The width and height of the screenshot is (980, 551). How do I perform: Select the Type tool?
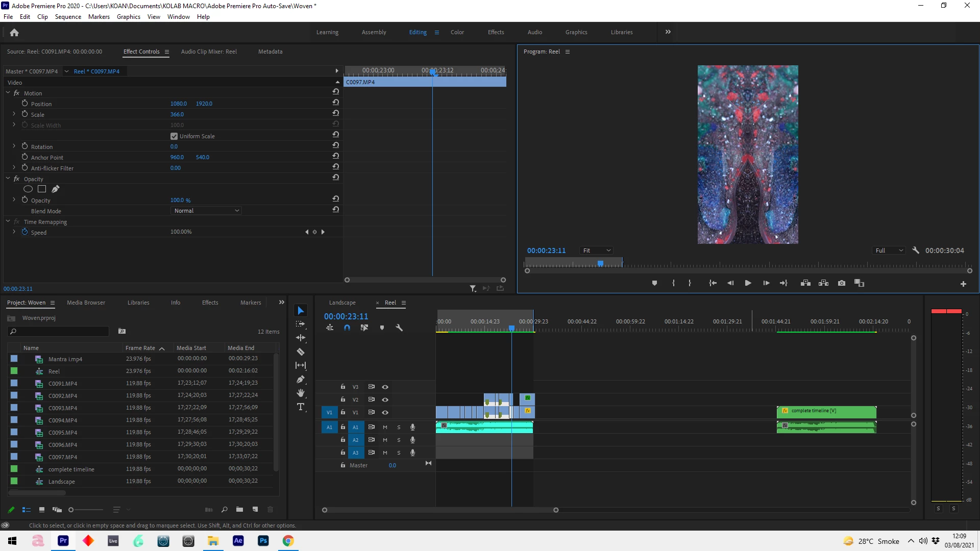coord(301,407)
